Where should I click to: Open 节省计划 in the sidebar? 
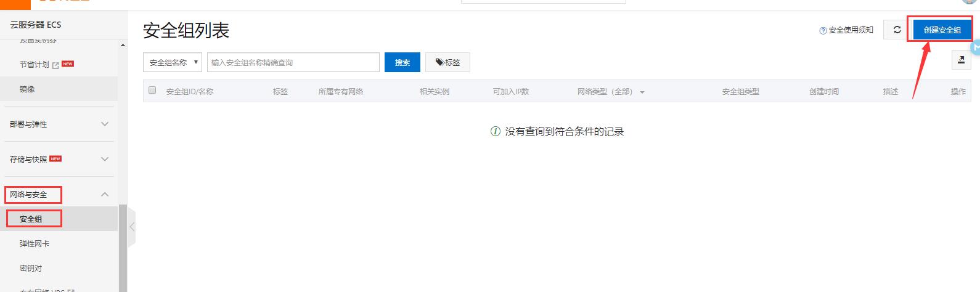tap(35, 64)
